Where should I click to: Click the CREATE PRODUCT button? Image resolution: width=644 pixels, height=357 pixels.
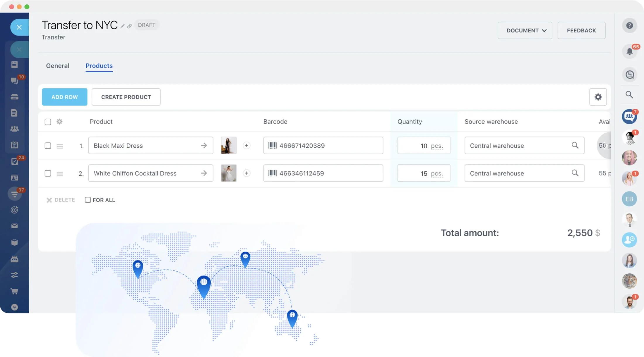click(x=126, y=97)
